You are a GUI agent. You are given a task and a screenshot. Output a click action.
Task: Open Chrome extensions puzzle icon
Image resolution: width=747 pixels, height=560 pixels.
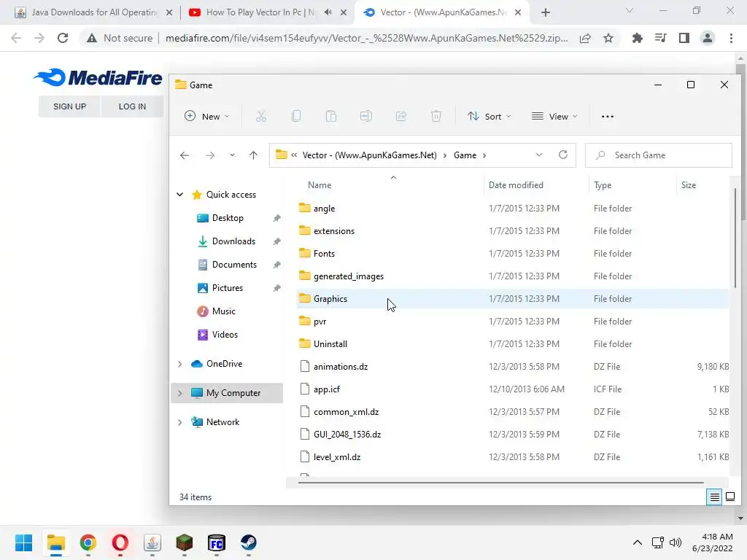pos(638,38)
